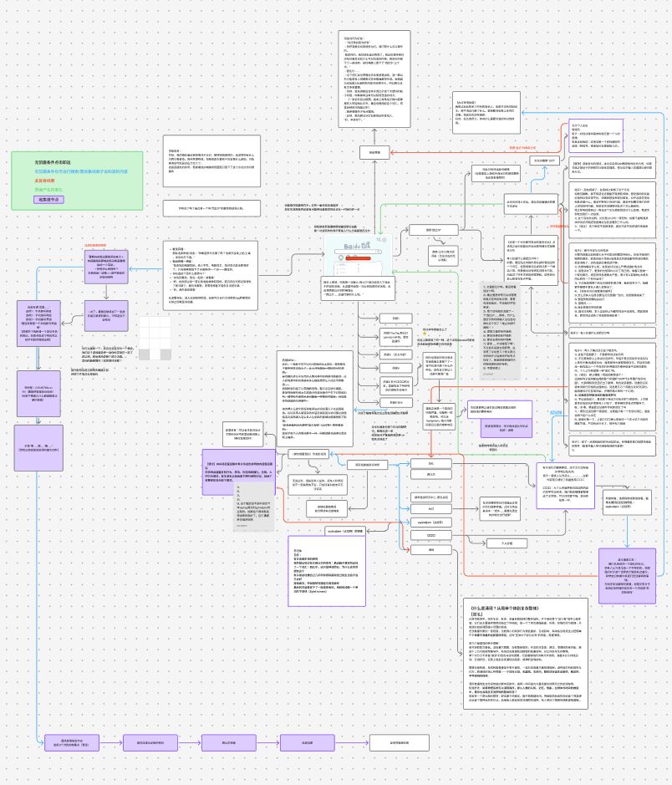This screenshot has width=672, height=785.
Task: Select the red text line in the legend
Action: pyautogui.click(x=45, y=181)
